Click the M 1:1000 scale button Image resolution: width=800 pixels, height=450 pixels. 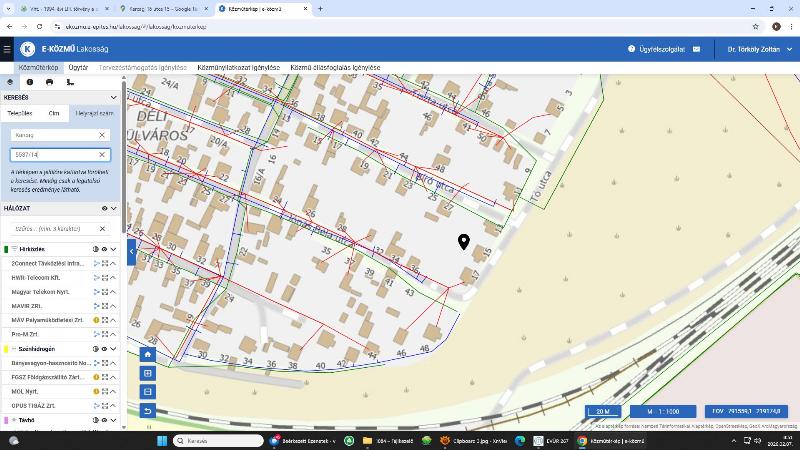662,411
